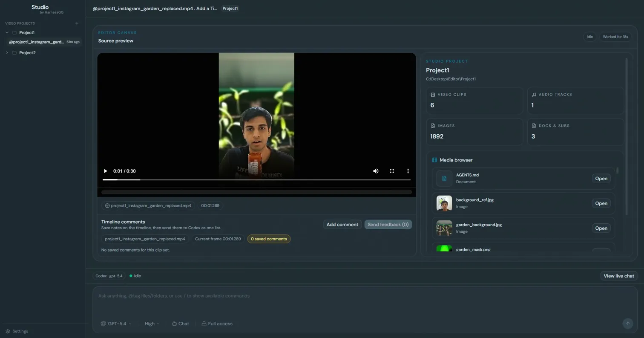The height and width of the screenshot is (338, 644).
Task: Click the Audio Tracks music note icon
Action: pyautogui.click(x=534, y=94)
